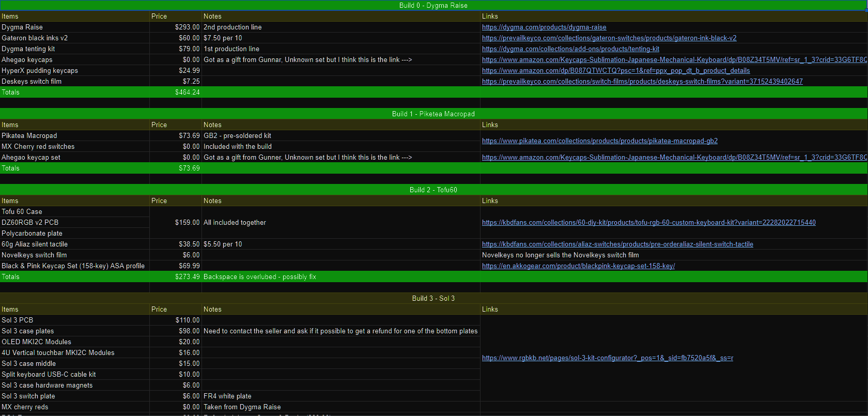Select the 'Build 1 - Piketea Macropad' header cell
This screenshot has width=868, height=416.
click(x=433, y=114)
